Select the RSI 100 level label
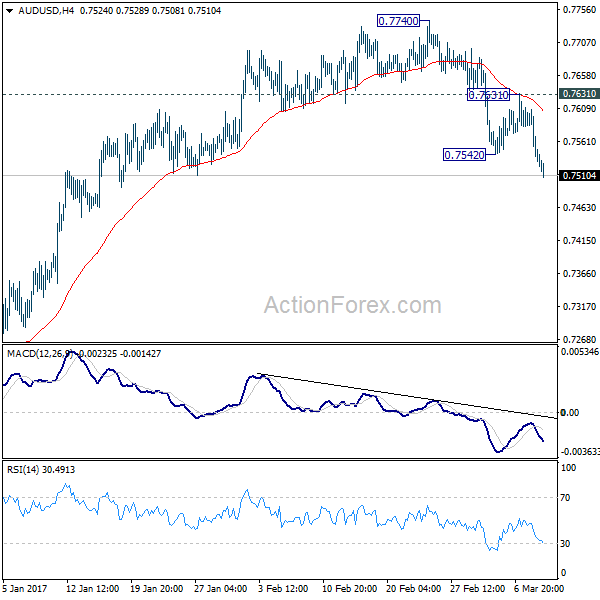 (x=568, y=468)
